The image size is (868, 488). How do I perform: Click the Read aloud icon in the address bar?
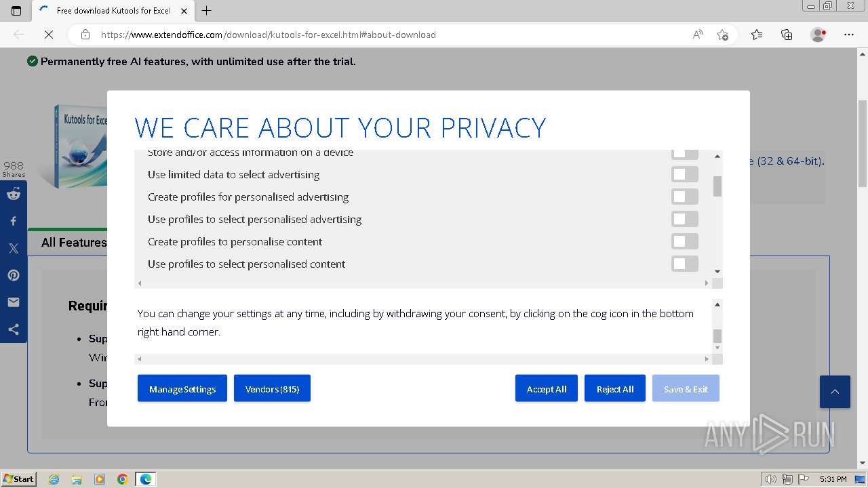pyautogui.click(x=698, y=35)
